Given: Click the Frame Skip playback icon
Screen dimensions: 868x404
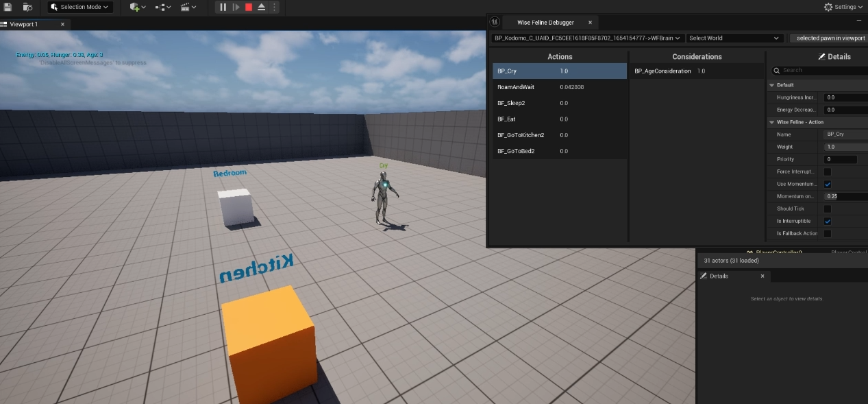Looking at the screenshot, I should 236,8.
